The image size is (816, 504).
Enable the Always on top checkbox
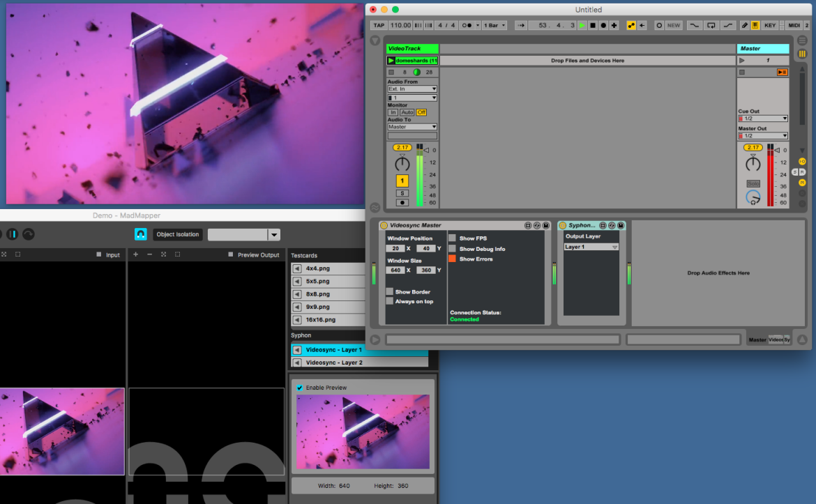tap(389, 301)
